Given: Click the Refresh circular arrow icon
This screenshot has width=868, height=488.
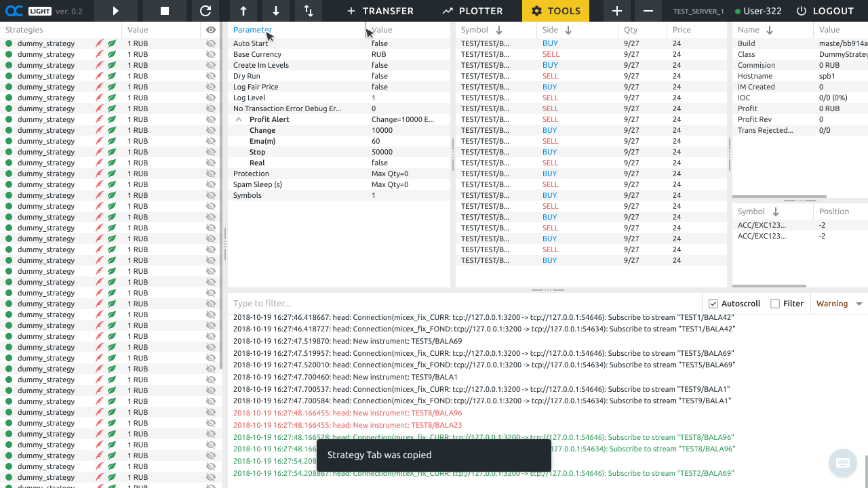Looking at the screenshot, I should coord(205,11).
